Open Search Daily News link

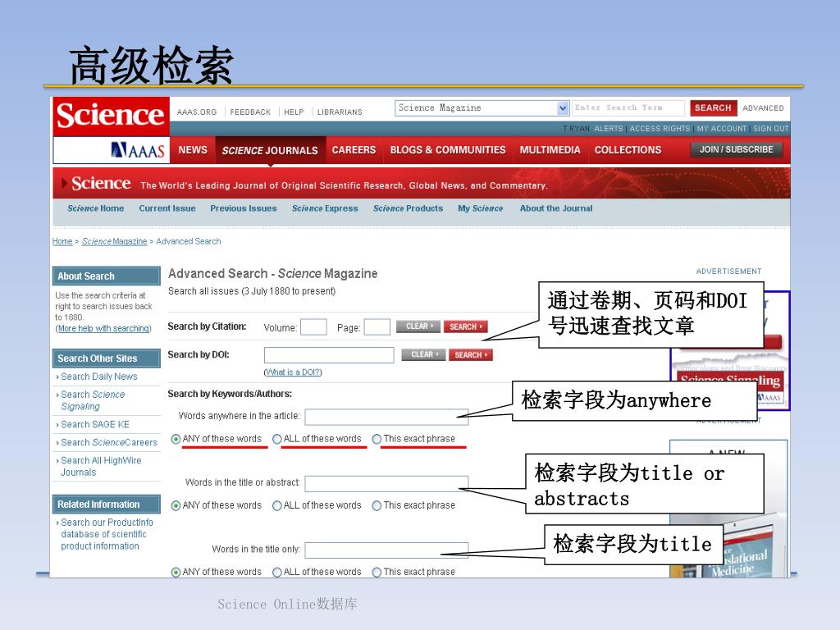pos(99,377)
